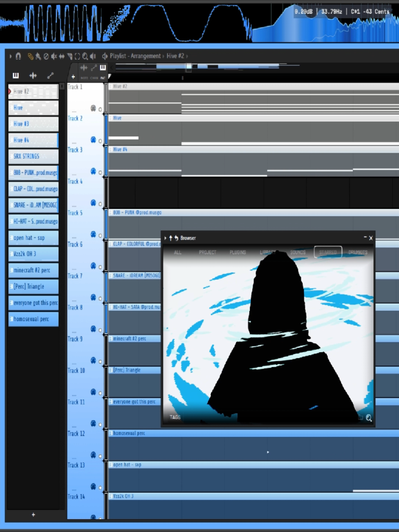Toggle mute switch on Track 2
The image size is (399, 532).
point(100,141)
